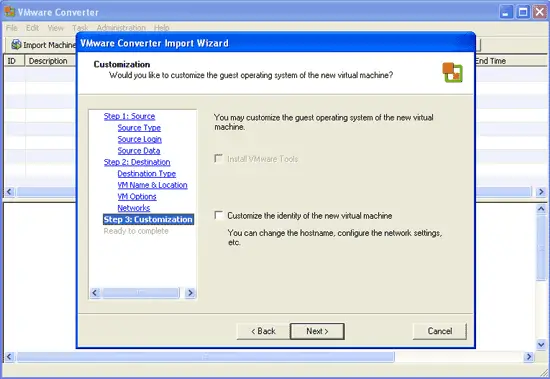
Task: Click the Import Machine toolbar icon
Action: pos(16,45)
